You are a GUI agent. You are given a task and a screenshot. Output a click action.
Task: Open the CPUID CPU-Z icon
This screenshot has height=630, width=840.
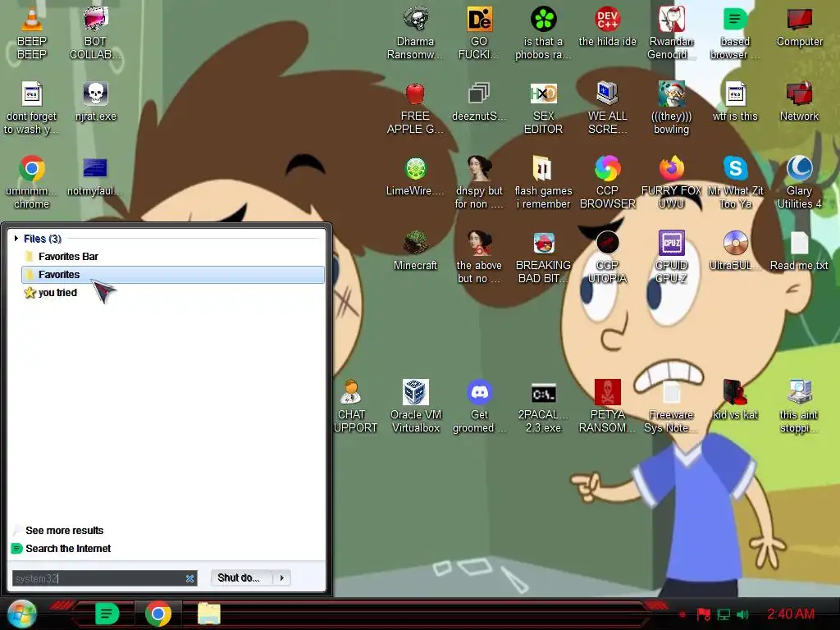671,243
